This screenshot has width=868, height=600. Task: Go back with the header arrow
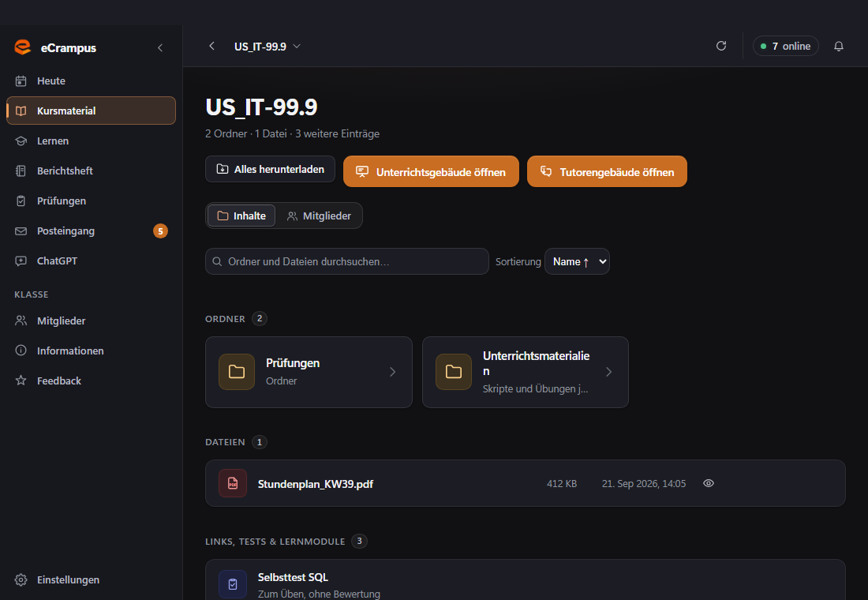(x=211, y=46)
